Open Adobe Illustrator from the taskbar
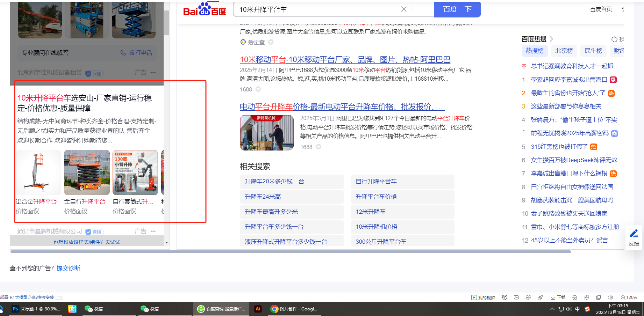Image resolution: width=644 pixels, height=316 pixels. tap(258, 309)
